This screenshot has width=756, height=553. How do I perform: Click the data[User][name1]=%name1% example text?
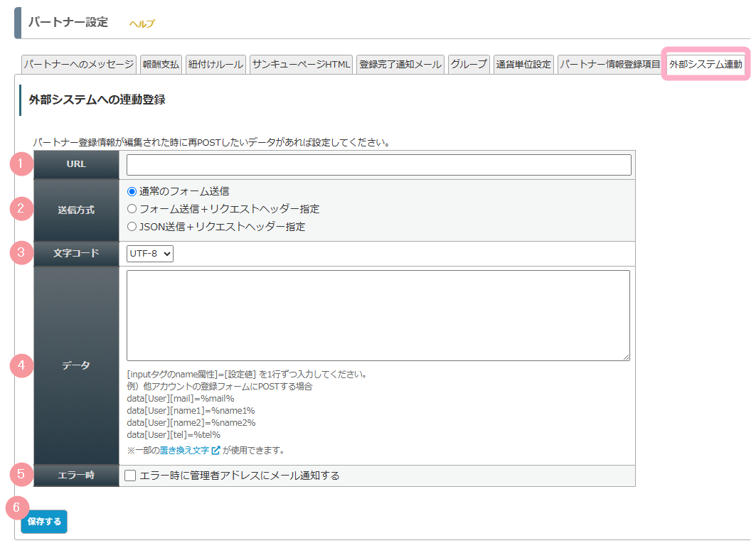tap(191, 411)
